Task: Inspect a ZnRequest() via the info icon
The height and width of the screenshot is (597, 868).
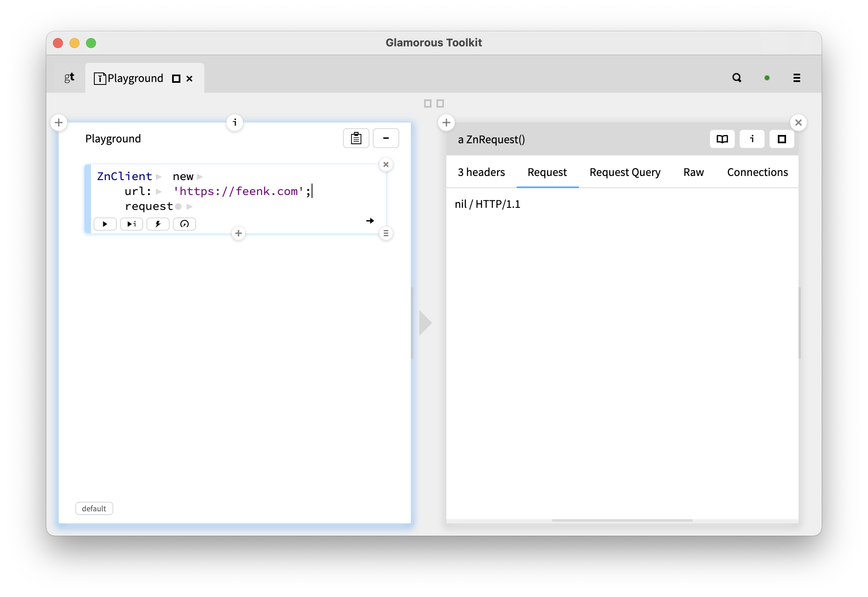Action: [x=752, y=139]
